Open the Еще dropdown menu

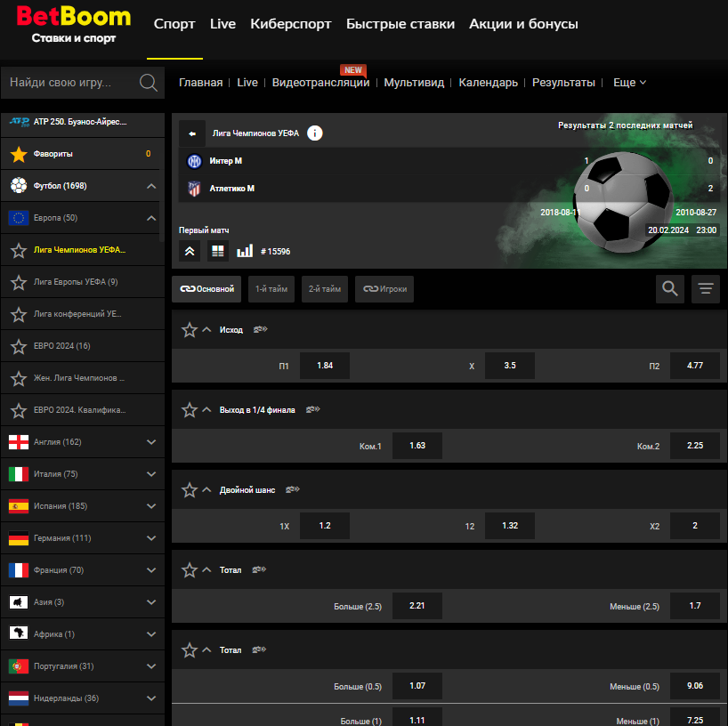pyautogui.click(x=629, y=83)
